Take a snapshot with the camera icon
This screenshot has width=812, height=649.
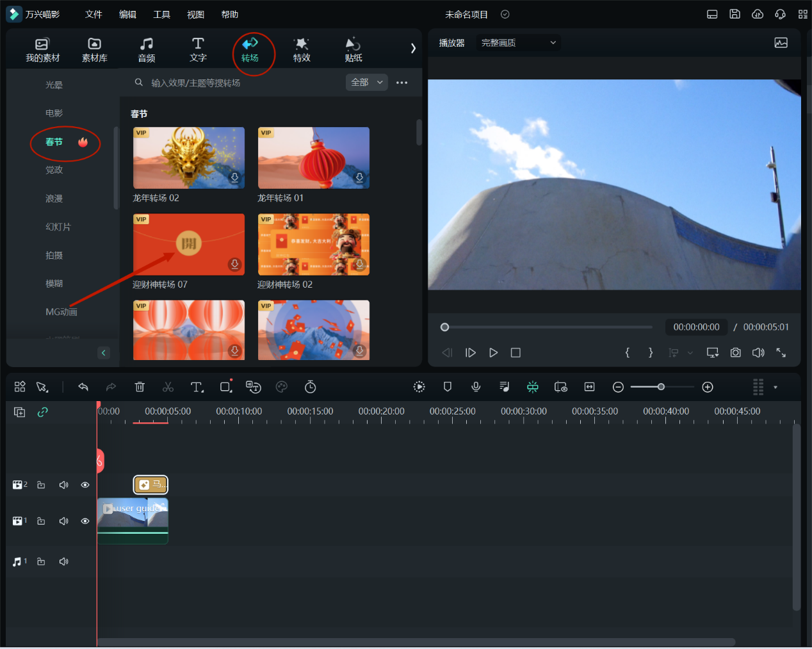click(735, 352)
